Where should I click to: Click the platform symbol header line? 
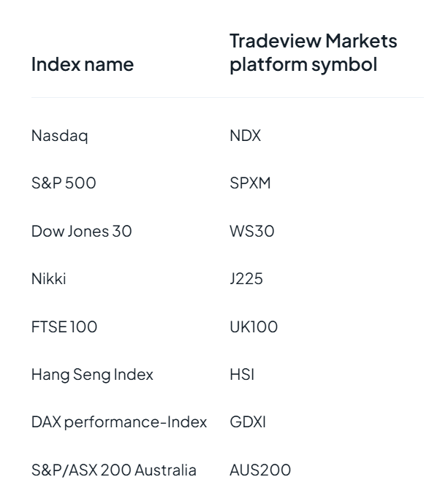tap(303, 64)
